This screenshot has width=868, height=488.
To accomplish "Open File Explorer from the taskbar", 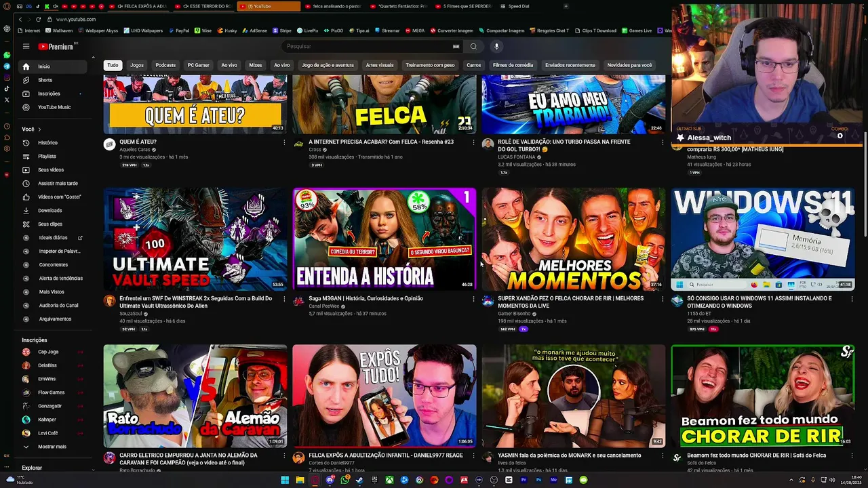I will click(x=300, y=480).
